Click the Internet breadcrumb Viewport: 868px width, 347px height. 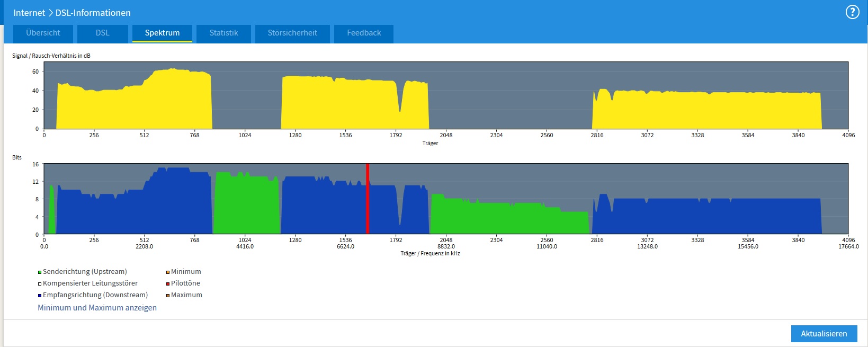[x=29, y=13]
